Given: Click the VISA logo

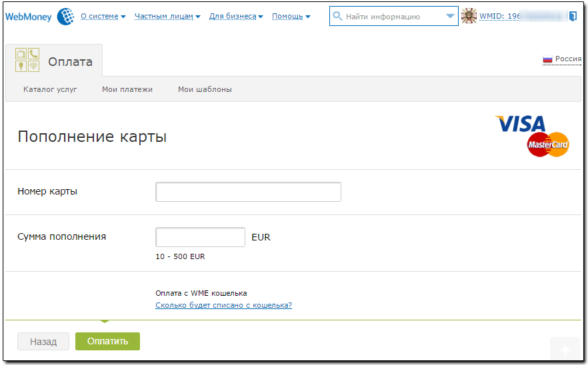Looking at the screenshot, I should pos(521,124).
